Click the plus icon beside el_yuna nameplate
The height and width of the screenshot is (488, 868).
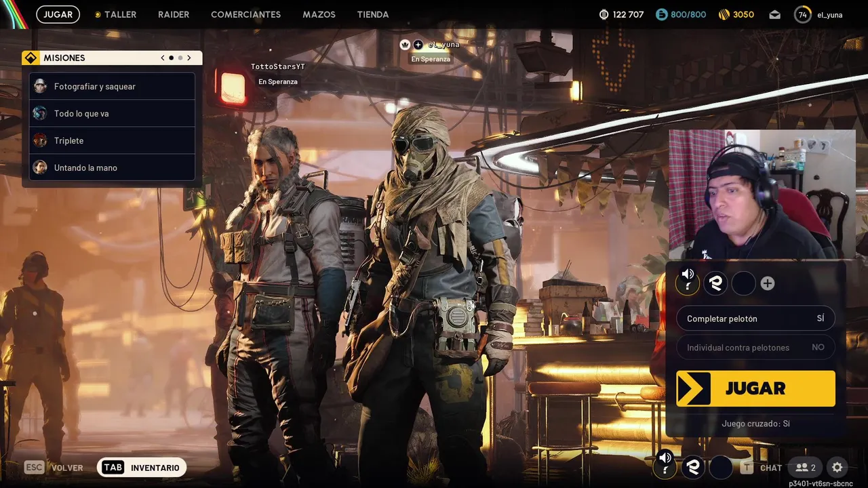[x=418, y=45]
